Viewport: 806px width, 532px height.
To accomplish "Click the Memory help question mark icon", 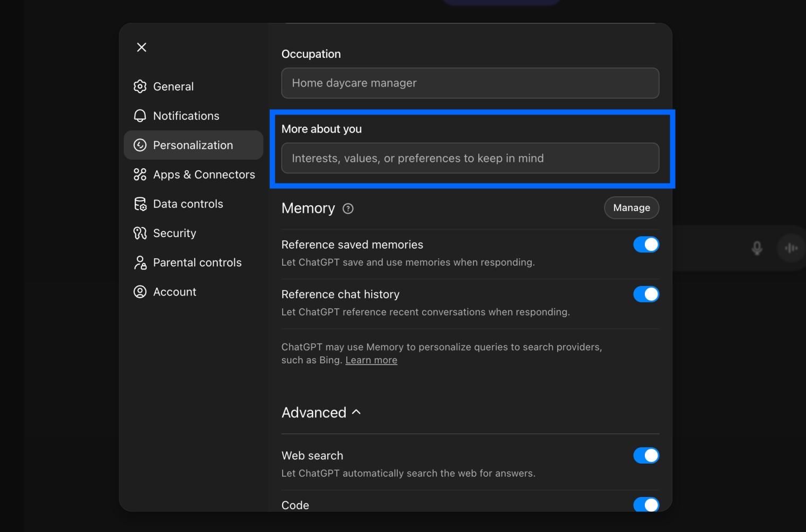I will (x=348, y=208).
